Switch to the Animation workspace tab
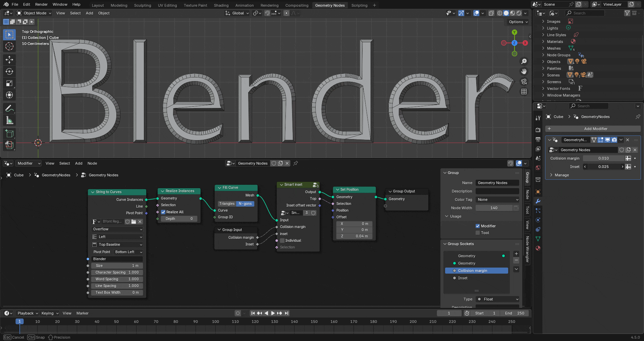The image size is (644, 341). pyautogui.click(x=245, y=5)
